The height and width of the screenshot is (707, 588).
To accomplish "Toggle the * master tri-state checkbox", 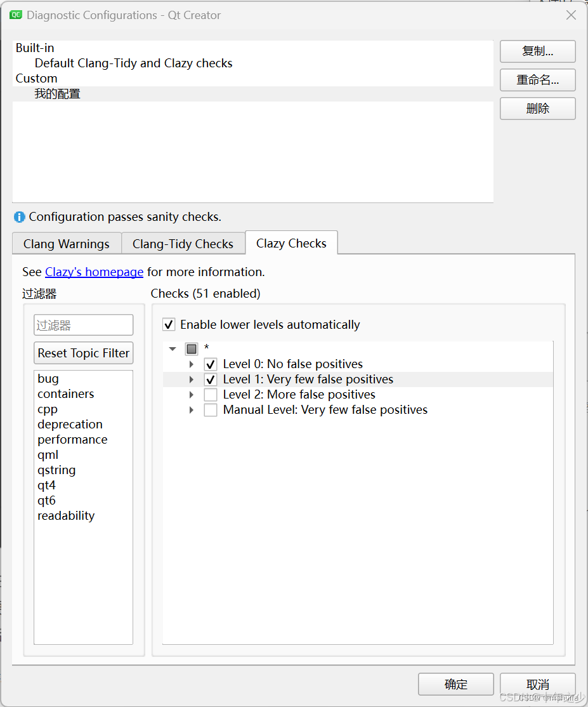I will [191, 348].
